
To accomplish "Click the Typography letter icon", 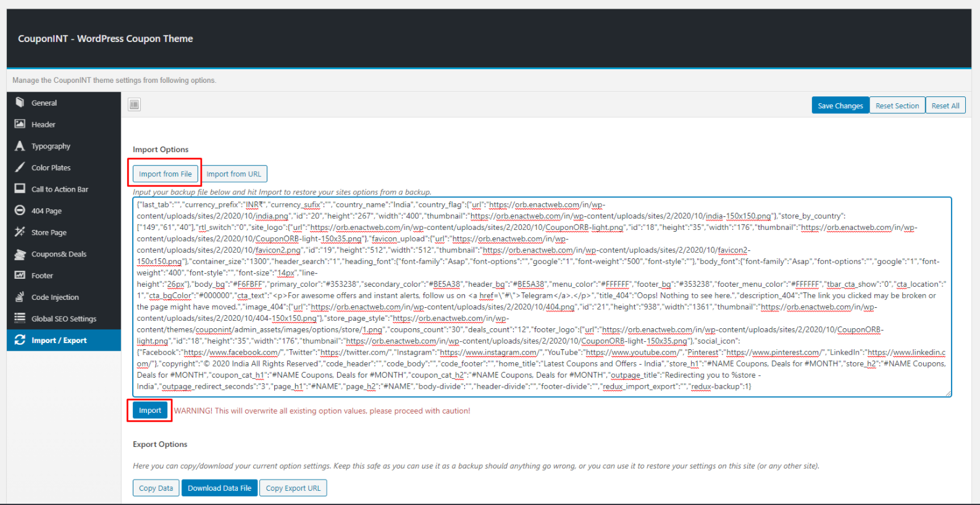I will pos(20,146).
